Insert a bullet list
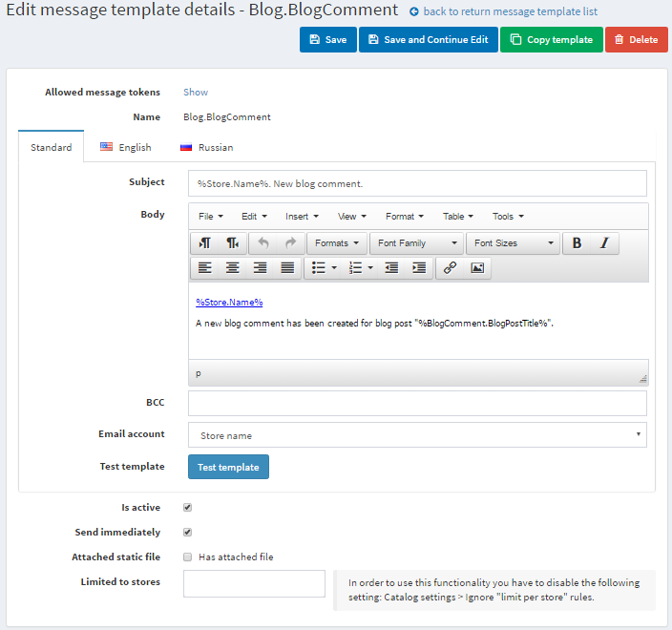Screen dimensions: 672x630 319,268
